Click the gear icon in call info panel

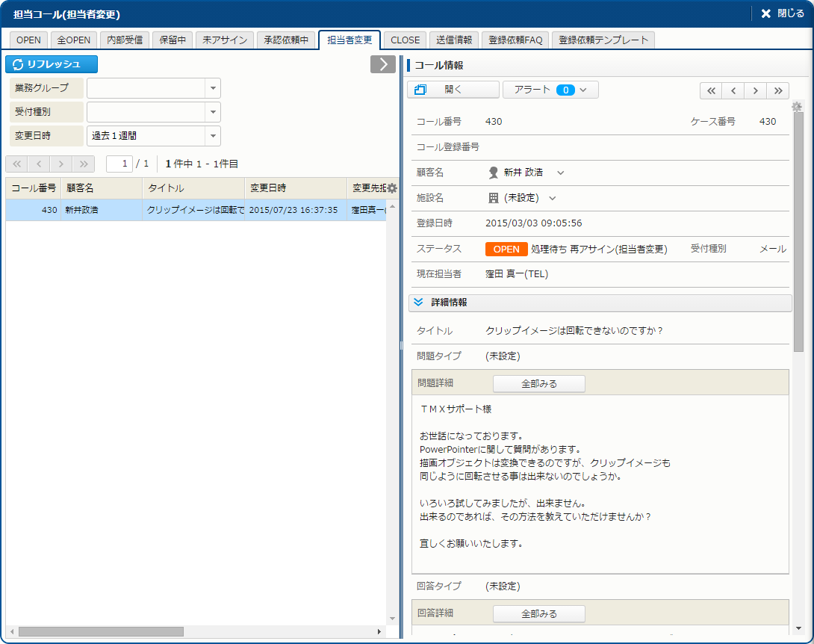pos(797,107)
